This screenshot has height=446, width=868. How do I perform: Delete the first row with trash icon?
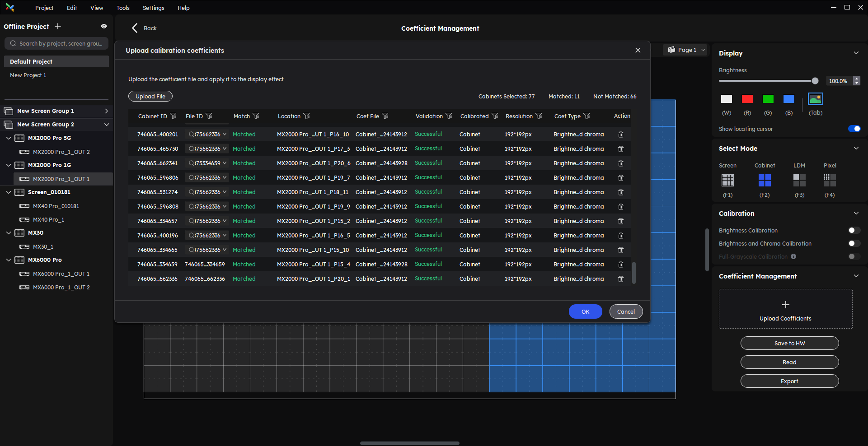pyautogui.click(x=620, y=135)
